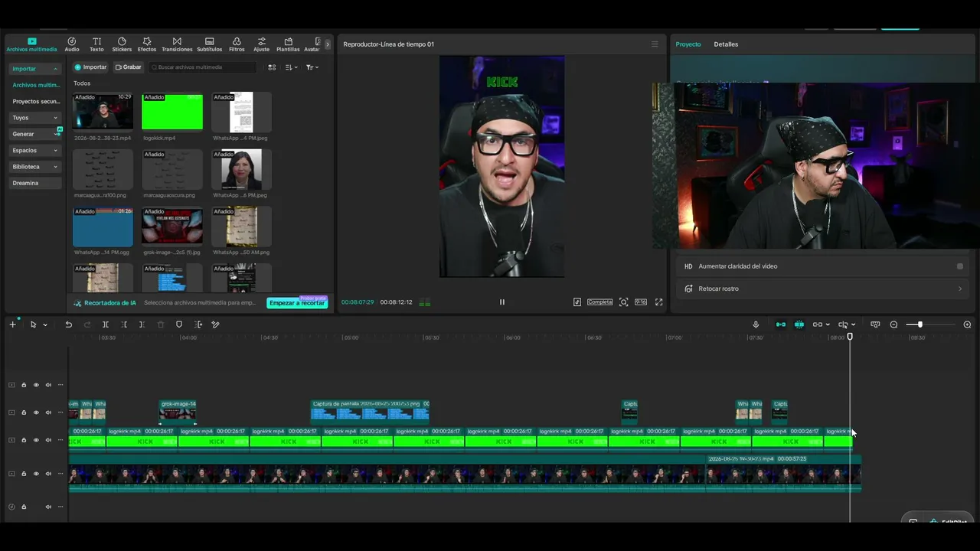This screenshot has height=551, width=980.
Task: Hide the logokick green screen track
Action: [x=36, y=440]
